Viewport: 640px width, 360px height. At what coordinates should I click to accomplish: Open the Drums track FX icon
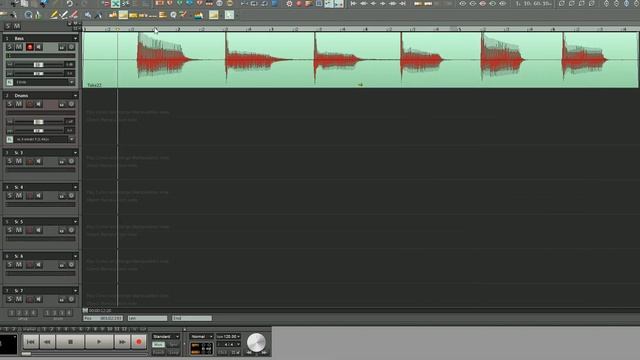point(9,139)
